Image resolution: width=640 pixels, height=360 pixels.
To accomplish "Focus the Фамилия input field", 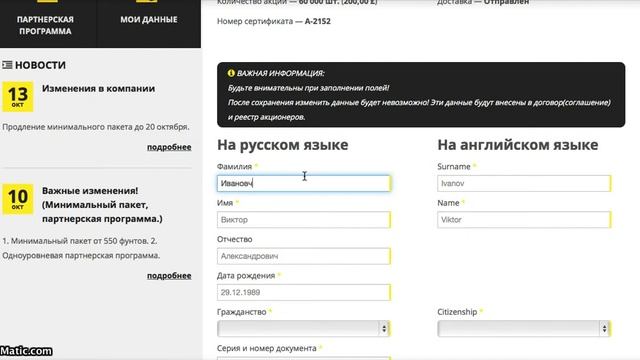I will click(304, 183).
